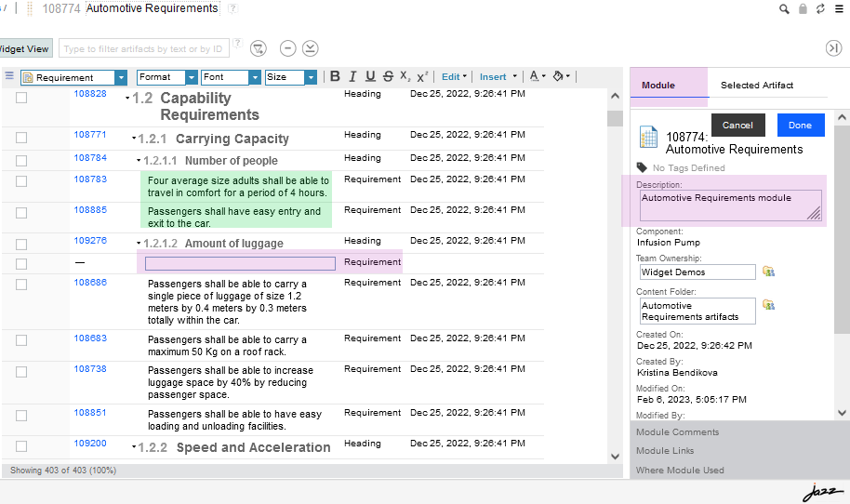
Task: Click the artifact filter text field
Action: coord(143,48)
